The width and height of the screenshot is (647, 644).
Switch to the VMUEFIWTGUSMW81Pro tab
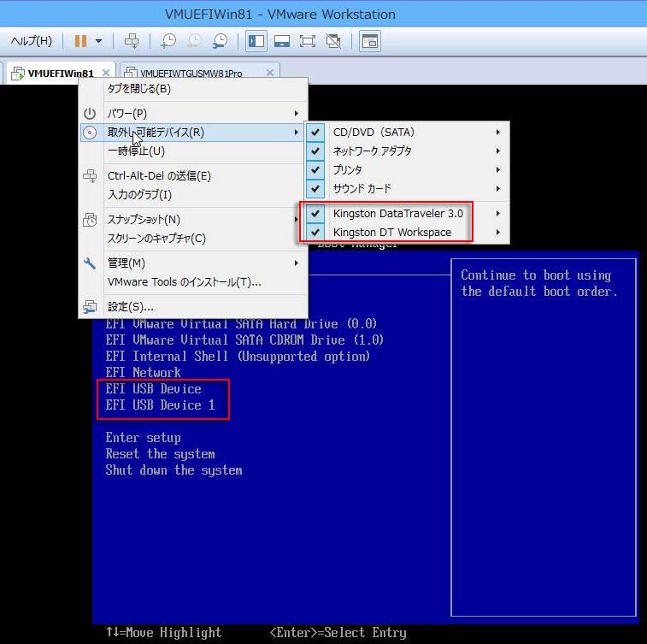191,74
